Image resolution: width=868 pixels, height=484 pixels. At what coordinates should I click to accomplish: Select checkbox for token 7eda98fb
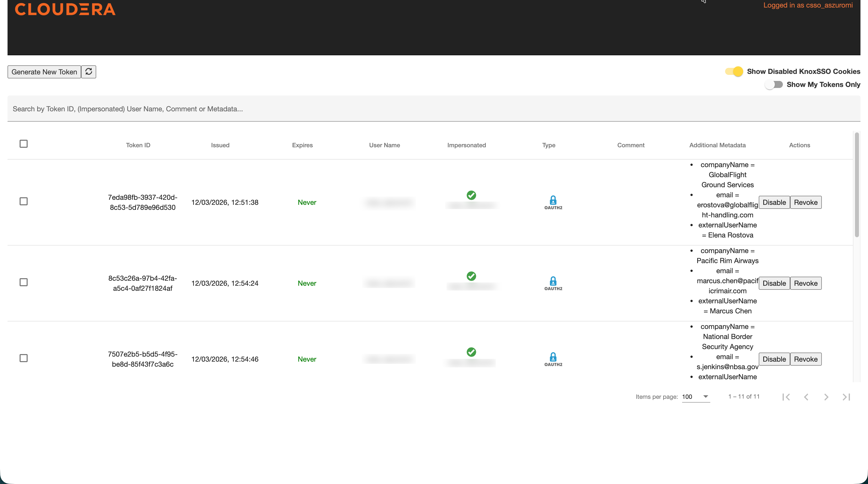click(x=24, y=202)
